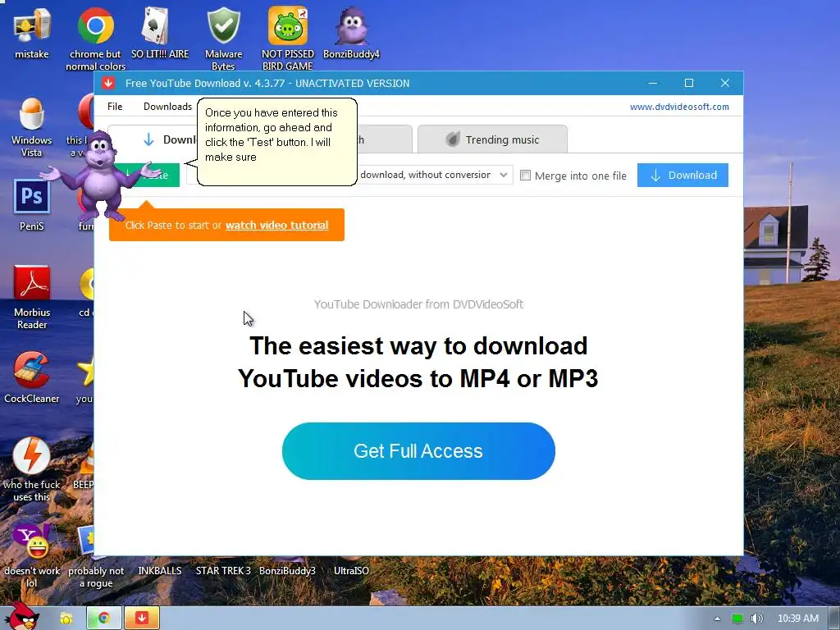This screenshot has width=840, height=630.
Task: Select the 'SO LIT!!! AIRE' solitaire icon
Action: tap(160, 33)
